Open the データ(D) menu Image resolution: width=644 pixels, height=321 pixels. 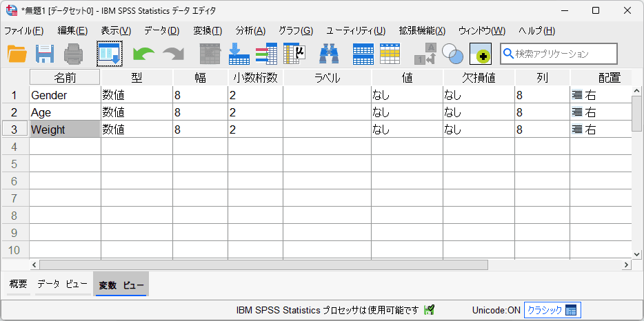(x=162, y=31)
